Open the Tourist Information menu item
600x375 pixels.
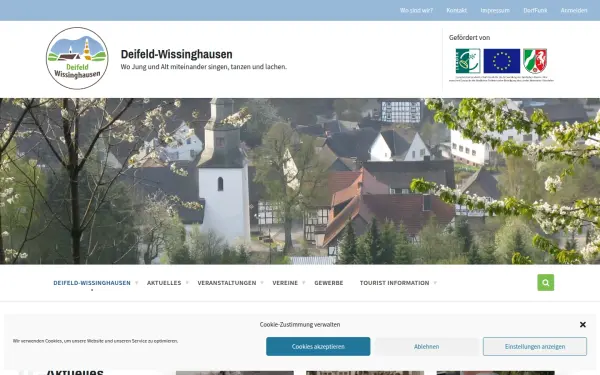(395, 283)
